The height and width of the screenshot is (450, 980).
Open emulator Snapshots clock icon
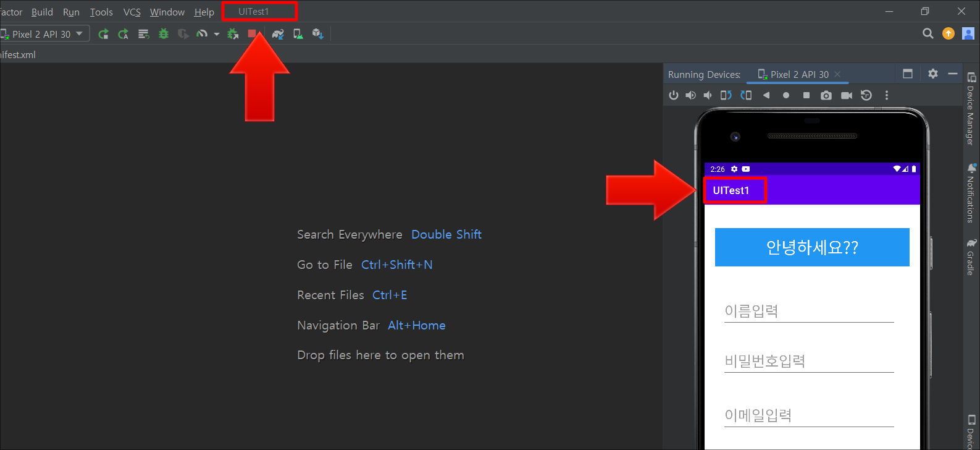[x=866, y=95]
